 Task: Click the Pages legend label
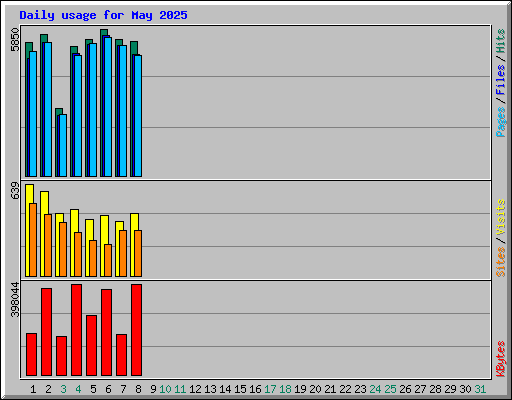[x=501, y=122]
